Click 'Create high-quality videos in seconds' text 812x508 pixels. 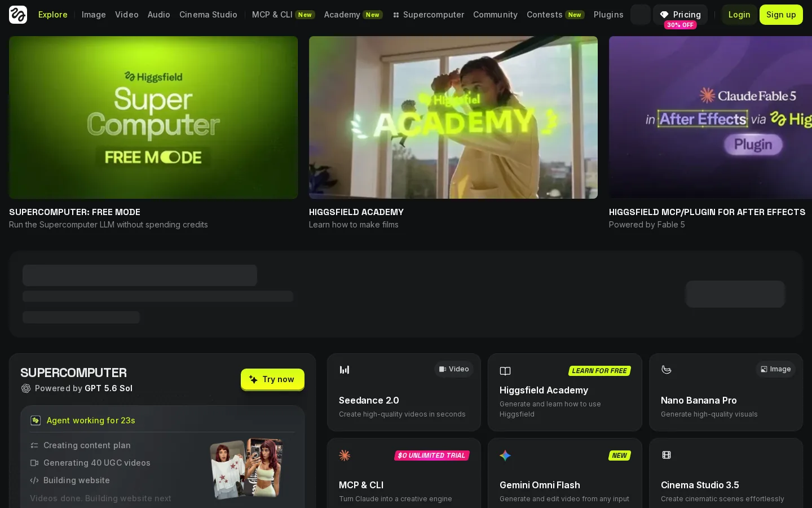(x=402, y=414)
